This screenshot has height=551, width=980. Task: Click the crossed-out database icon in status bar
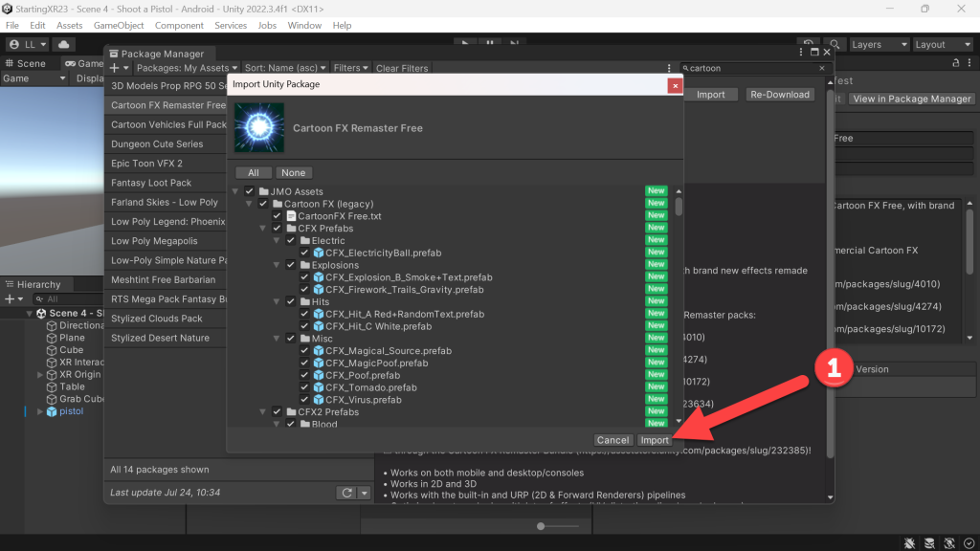(x=929, y=543)
